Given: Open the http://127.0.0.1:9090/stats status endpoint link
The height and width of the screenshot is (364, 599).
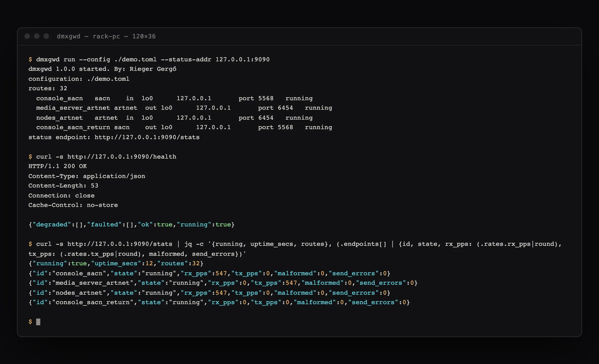Looking at the screenshot, I should [x=147, y=137].
